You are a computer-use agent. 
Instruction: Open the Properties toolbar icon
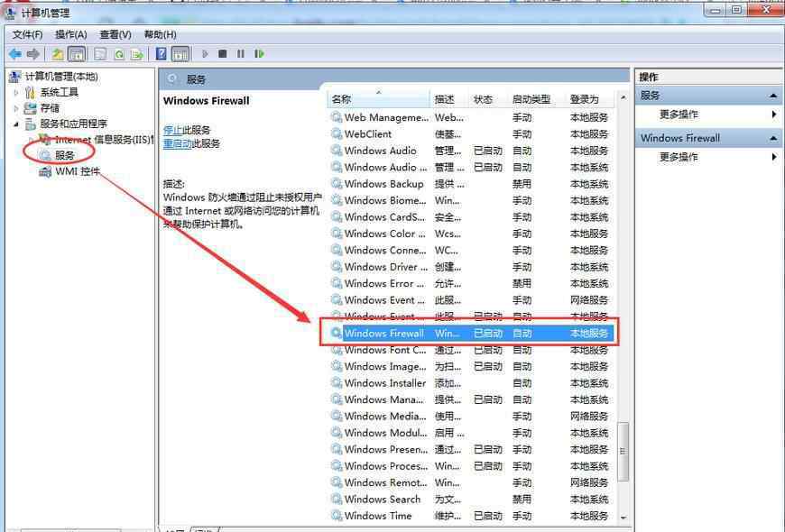click(x=100, y=54)
